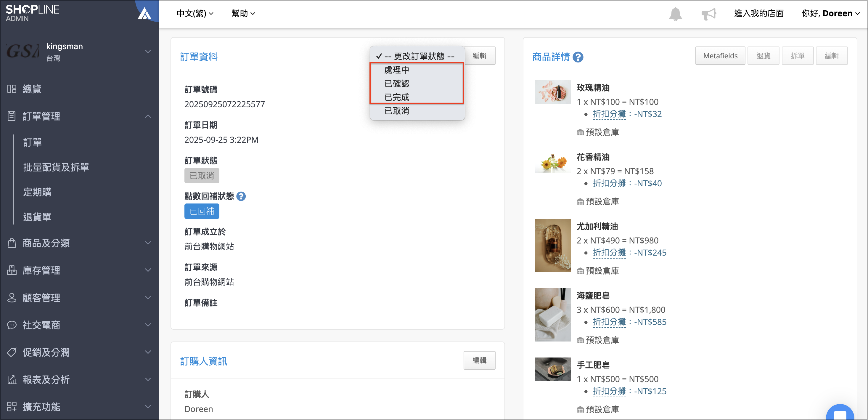Click the SHOPLINE ADMIN logo
868x420 pixels.
coord(33,13)
